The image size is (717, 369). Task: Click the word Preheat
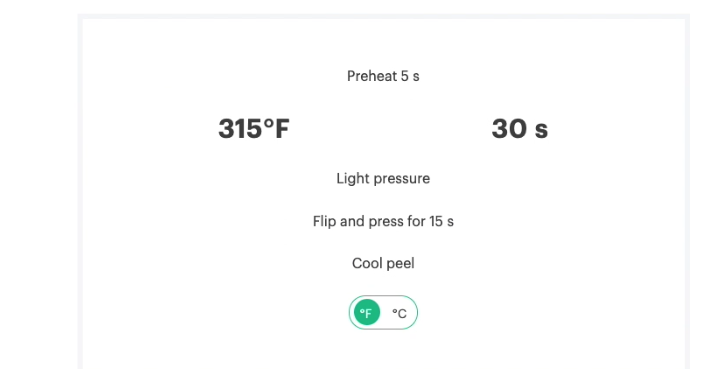(x=372, y=76)
